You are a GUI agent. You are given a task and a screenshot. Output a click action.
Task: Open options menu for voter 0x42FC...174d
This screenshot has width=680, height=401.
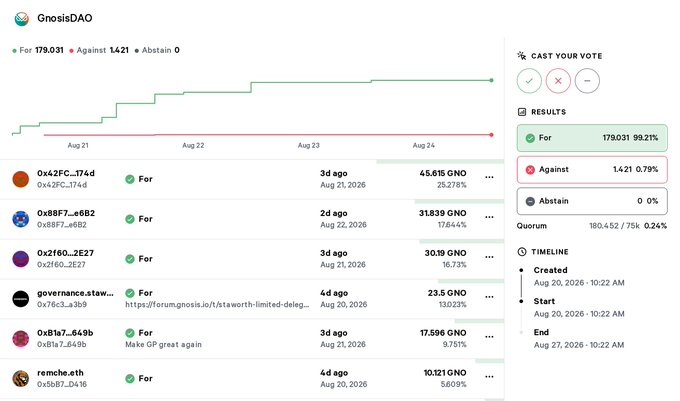(489, 177)
